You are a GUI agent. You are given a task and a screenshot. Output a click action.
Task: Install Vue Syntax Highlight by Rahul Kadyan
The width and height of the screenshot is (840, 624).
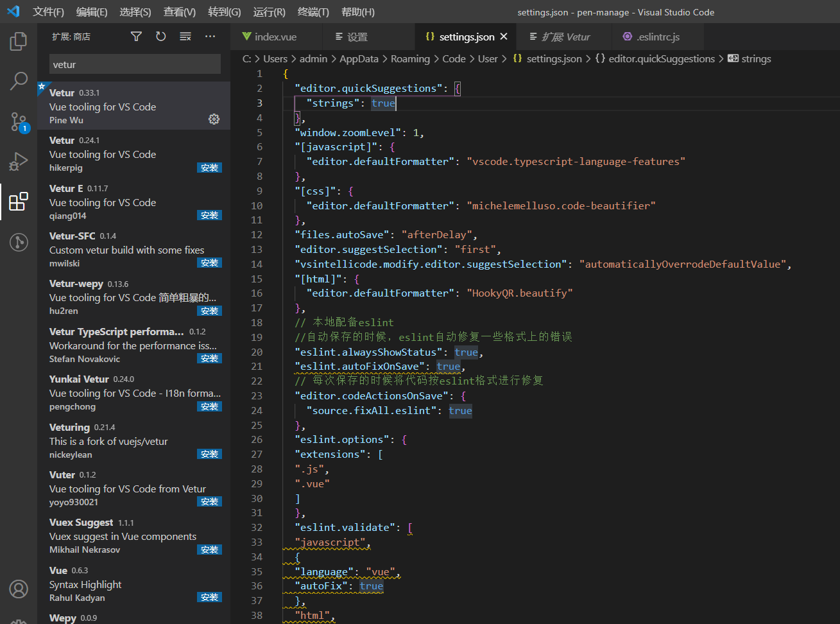(210, 597)
